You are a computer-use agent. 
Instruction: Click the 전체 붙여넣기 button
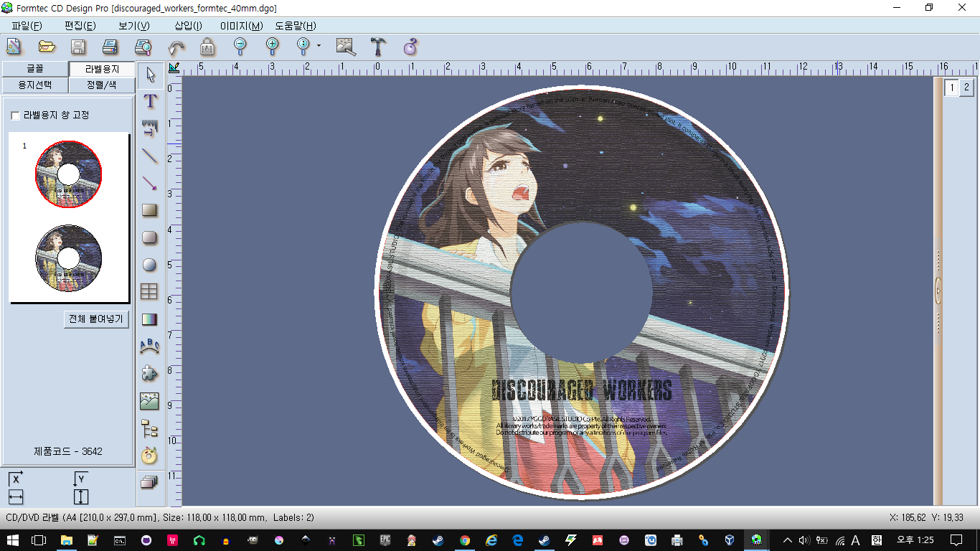tap(96, 319)
